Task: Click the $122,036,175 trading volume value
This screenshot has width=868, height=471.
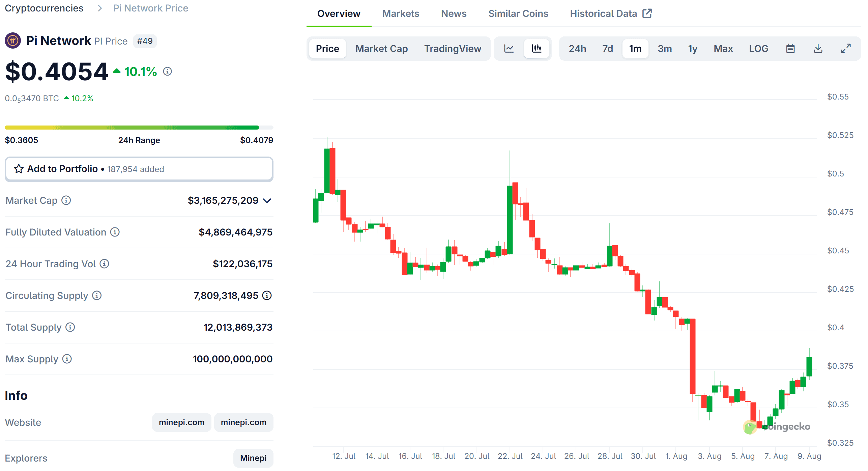Action: (x=242, y=264)
